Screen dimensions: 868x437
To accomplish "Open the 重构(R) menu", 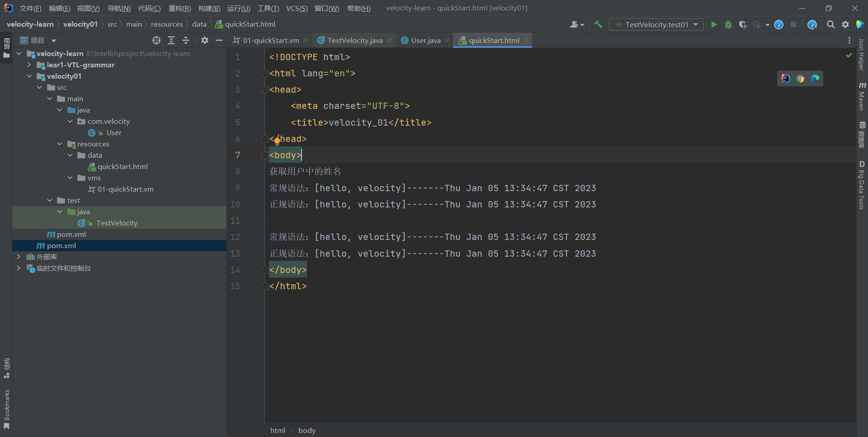I will (x=179, y=8).
